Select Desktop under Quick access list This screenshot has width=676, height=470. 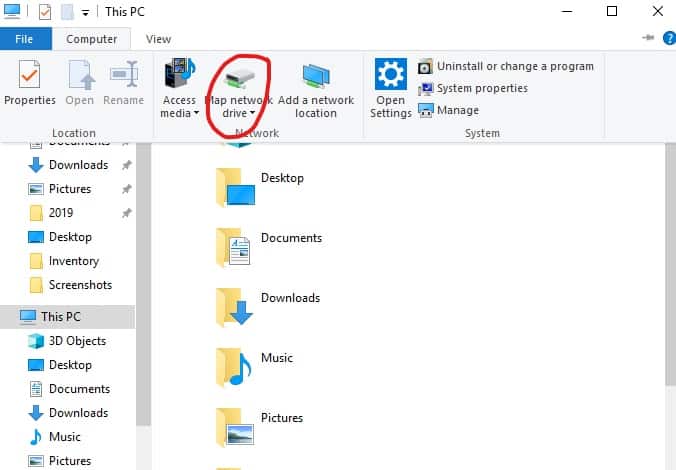[60, 237]
